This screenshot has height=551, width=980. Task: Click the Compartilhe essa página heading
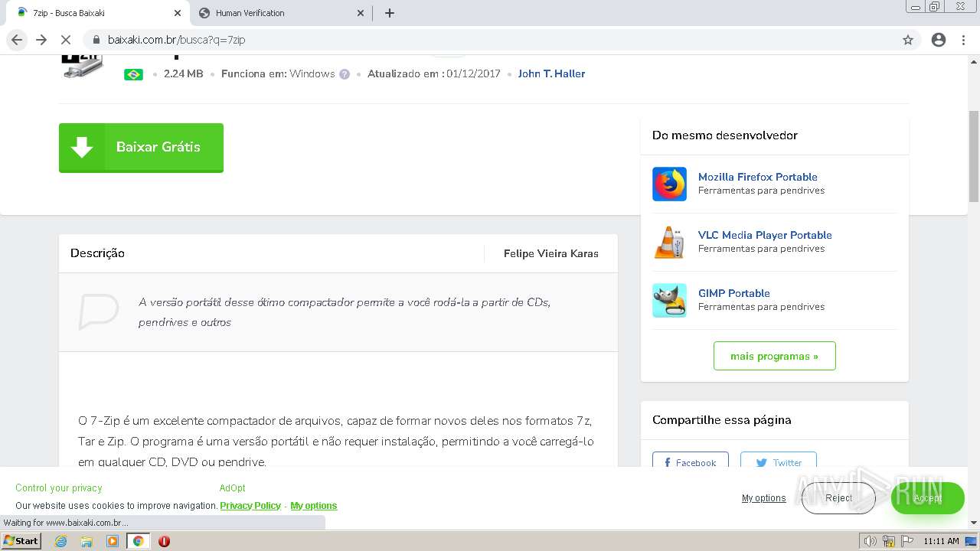pyautogui.click(x=722, y=420)
